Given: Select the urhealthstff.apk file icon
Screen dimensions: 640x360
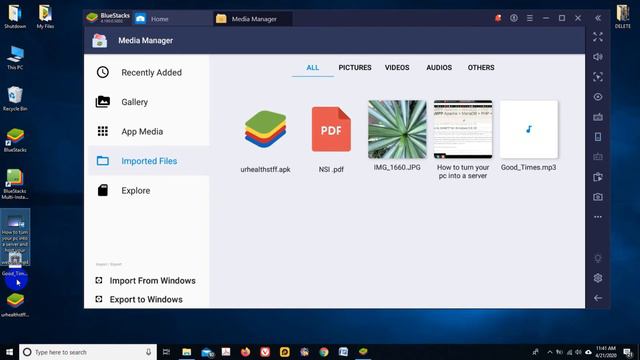Looking at the screenshot, I should tap(265, 129).
